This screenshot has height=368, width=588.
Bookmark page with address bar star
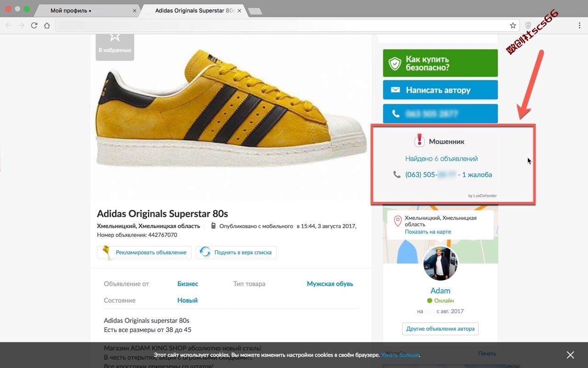[513, 26]
